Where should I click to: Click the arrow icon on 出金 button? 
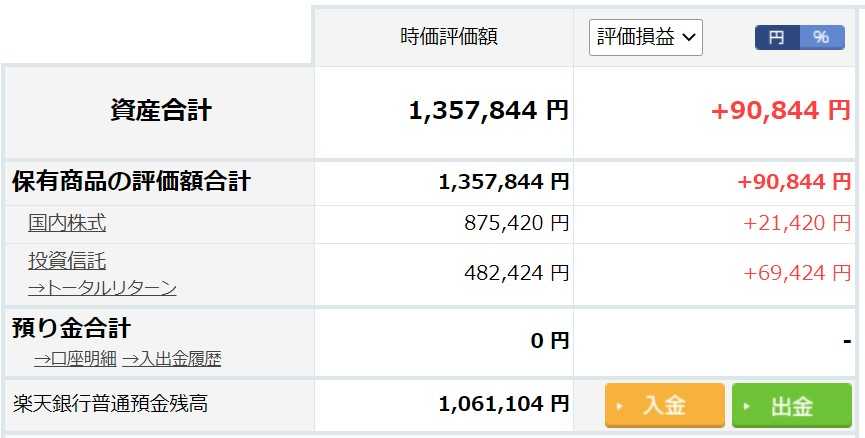coord(747,407)
